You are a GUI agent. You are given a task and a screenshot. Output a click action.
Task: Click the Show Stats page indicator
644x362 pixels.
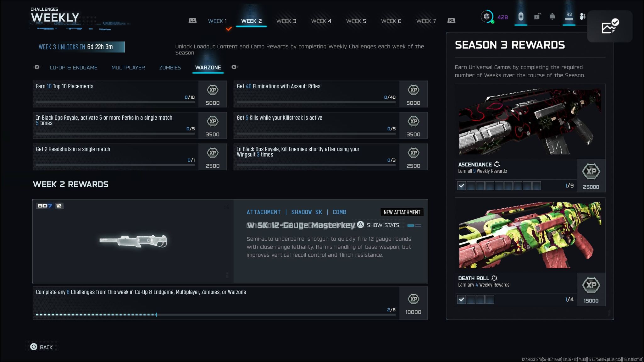click(414, 225)
